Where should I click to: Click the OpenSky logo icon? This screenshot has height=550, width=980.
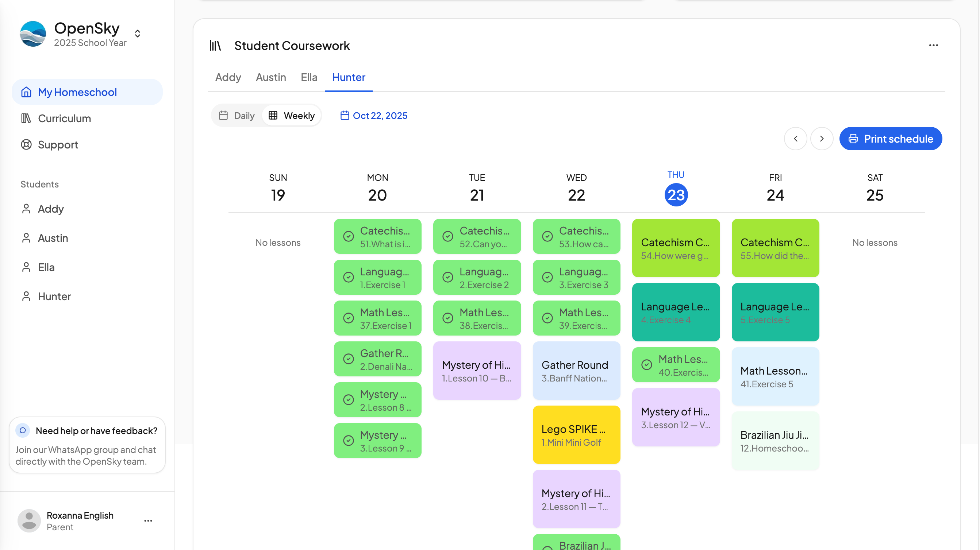tap(33, 34)
